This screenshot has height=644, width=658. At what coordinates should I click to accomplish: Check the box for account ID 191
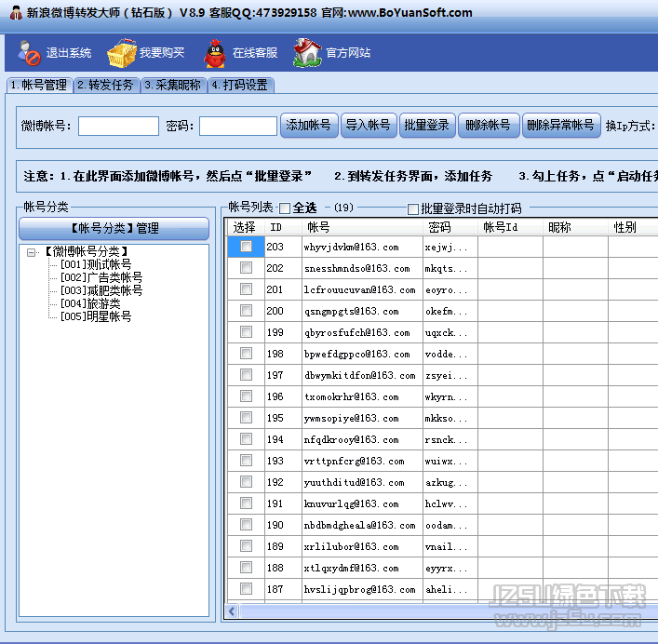coord(247,503)
